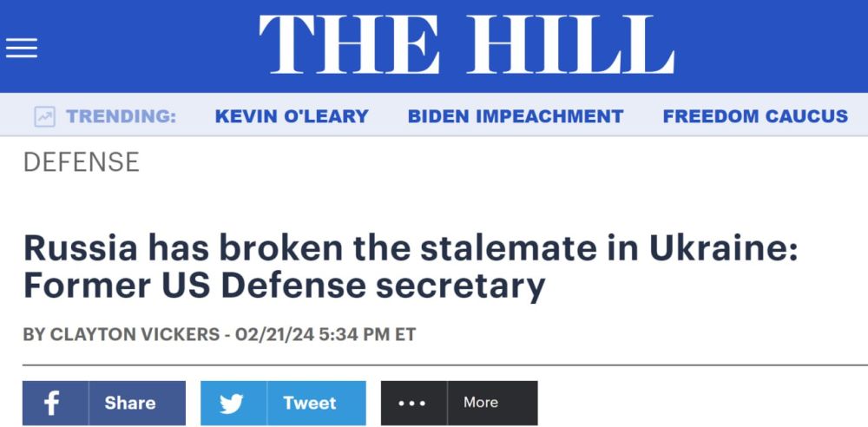View author Clayton Vickers' profile

[x=135, y=335]
